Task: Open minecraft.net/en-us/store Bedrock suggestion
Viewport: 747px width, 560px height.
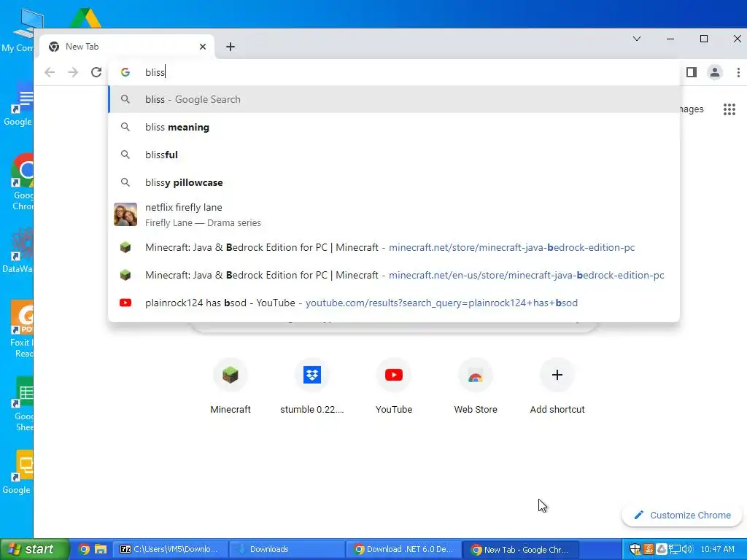Action: (394, 275)
